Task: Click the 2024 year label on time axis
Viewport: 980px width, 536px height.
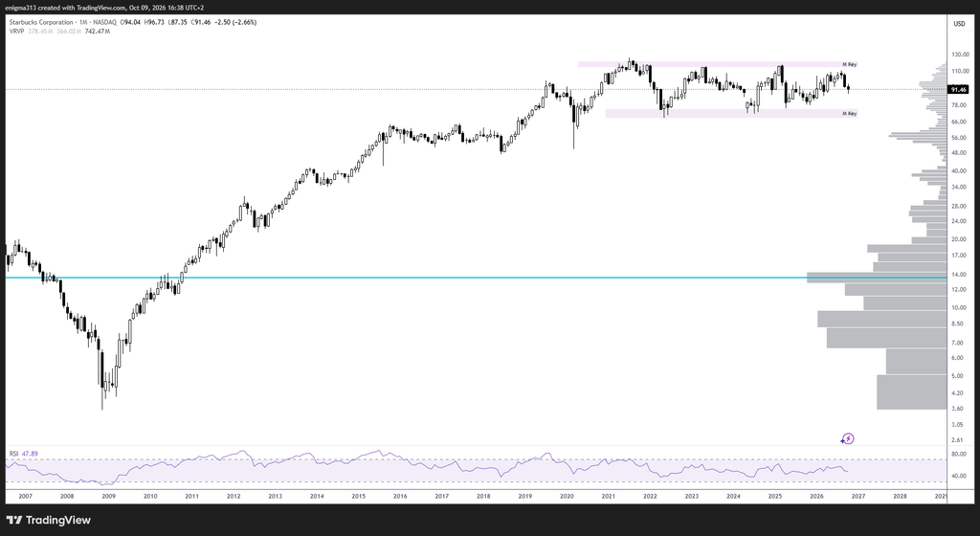Action: coord(734,497)
